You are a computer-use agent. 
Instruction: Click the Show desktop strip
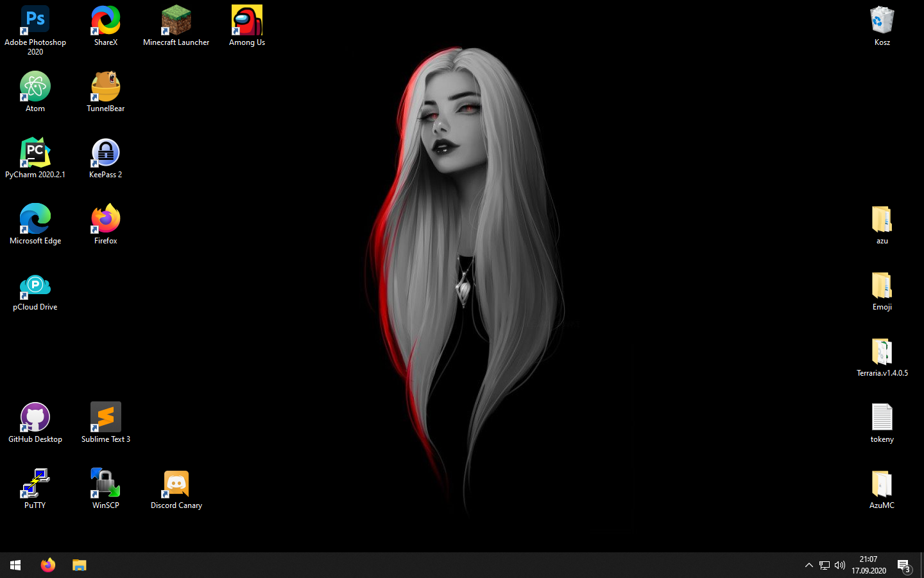[x=922, y=565]
